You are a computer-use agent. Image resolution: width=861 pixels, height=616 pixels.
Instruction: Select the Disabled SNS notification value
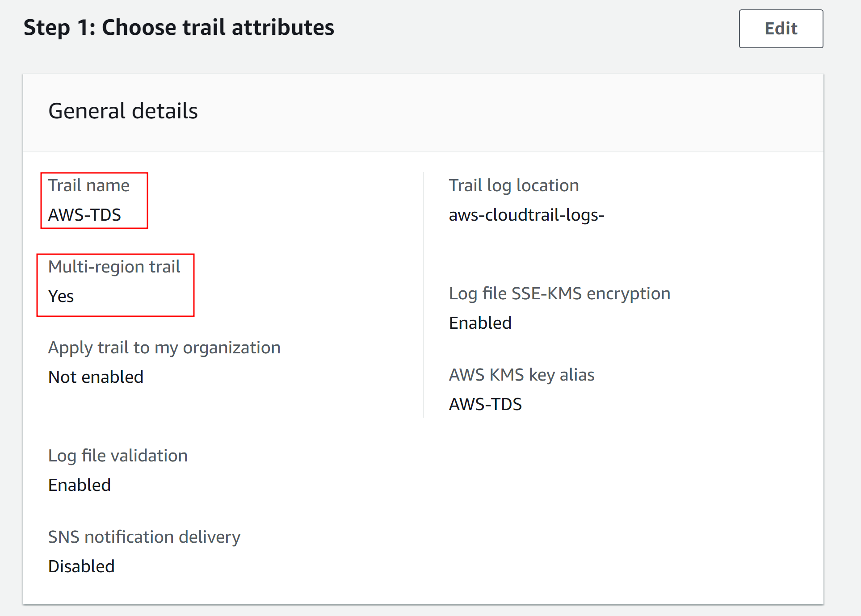81,566
